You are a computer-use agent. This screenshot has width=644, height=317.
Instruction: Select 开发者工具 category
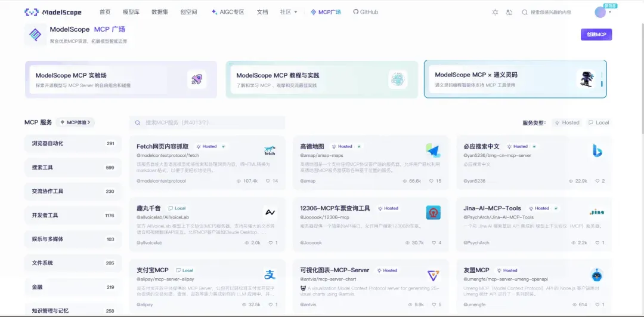[x=73, y=215]
